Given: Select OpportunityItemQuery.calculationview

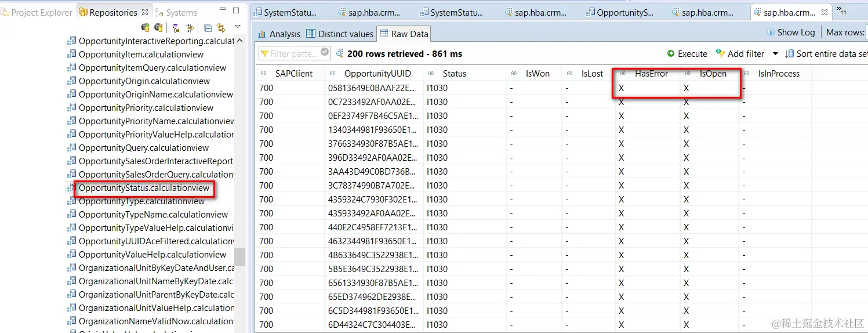Looking at the screenshot, I should [152, 68].
